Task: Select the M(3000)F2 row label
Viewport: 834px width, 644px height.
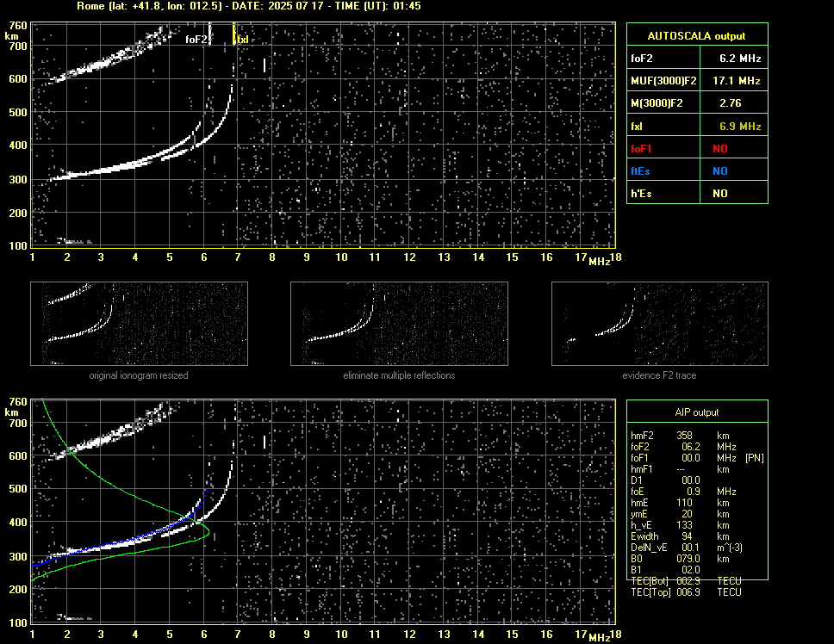Action: 657,103
